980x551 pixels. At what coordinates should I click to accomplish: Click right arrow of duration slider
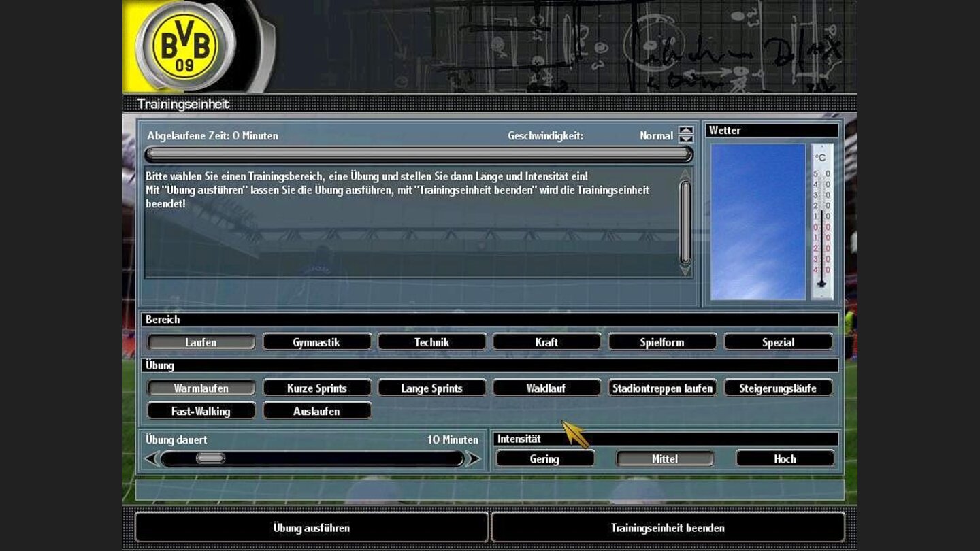pos(473,459)
